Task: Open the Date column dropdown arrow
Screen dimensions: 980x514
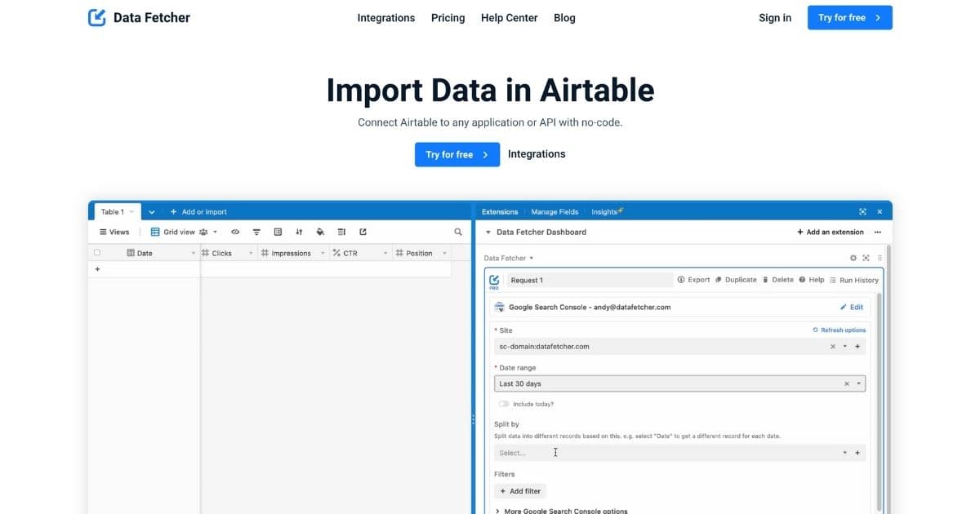Action: point(194,254)
